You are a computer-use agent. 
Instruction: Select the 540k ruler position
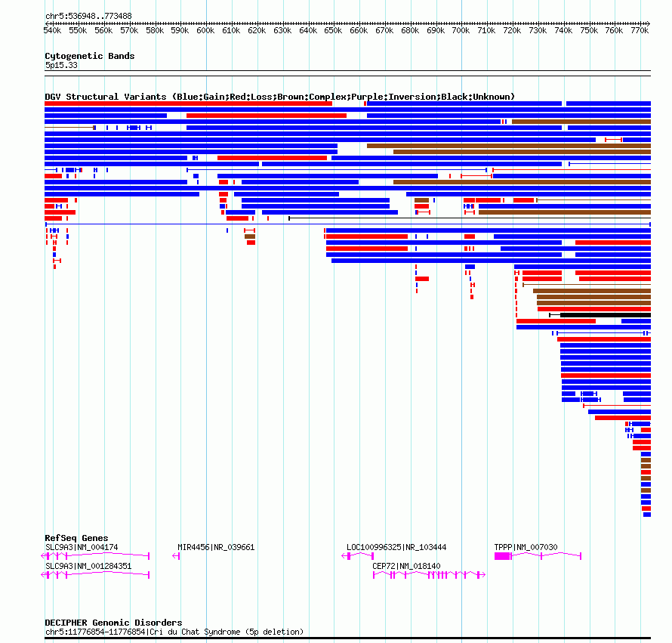click(52, 30)
